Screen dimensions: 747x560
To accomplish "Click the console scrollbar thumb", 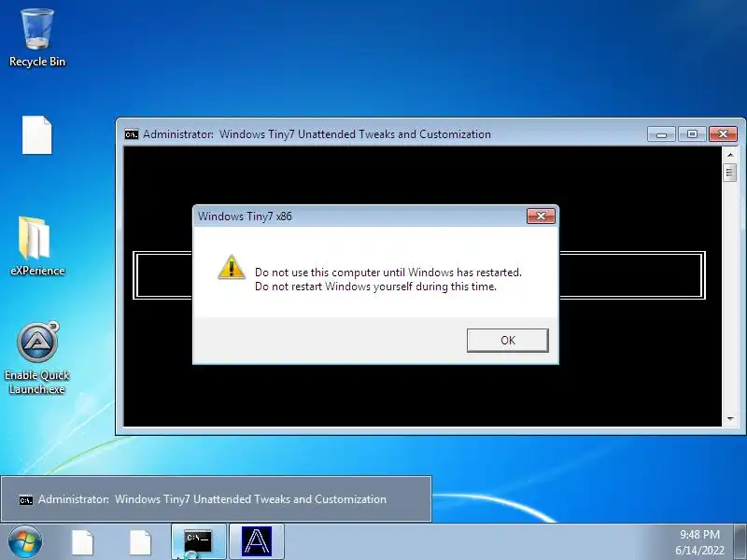I will point(730,173).
